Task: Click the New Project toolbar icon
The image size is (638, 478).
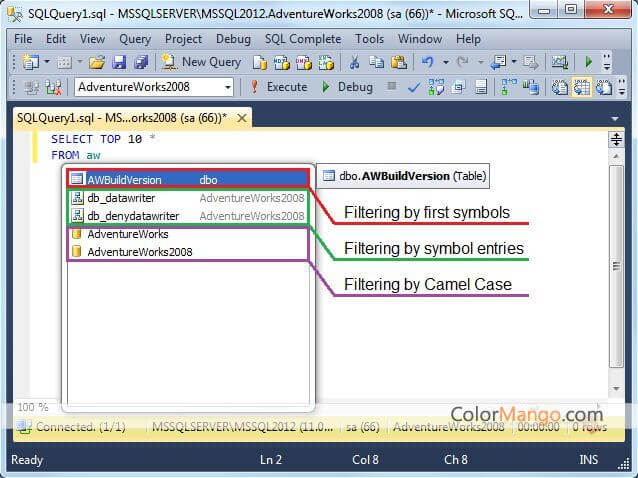Action: click(31, 62)
